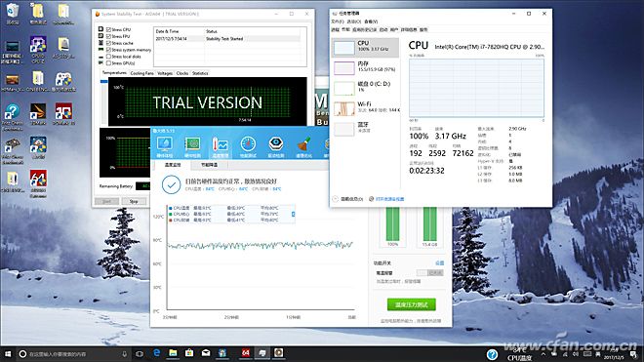Select the Temperatures tab
644x362 pixels.
114,73
